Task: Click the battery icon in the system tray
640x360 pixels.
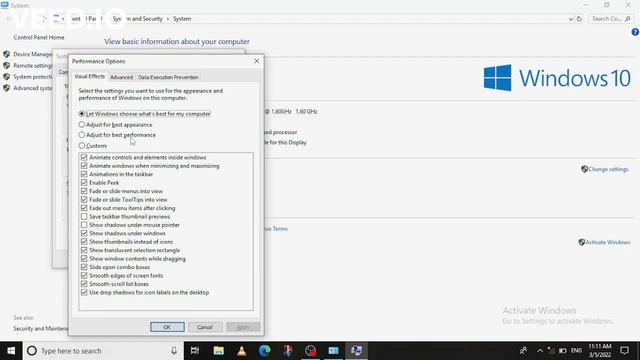Action: pos(563,351)
